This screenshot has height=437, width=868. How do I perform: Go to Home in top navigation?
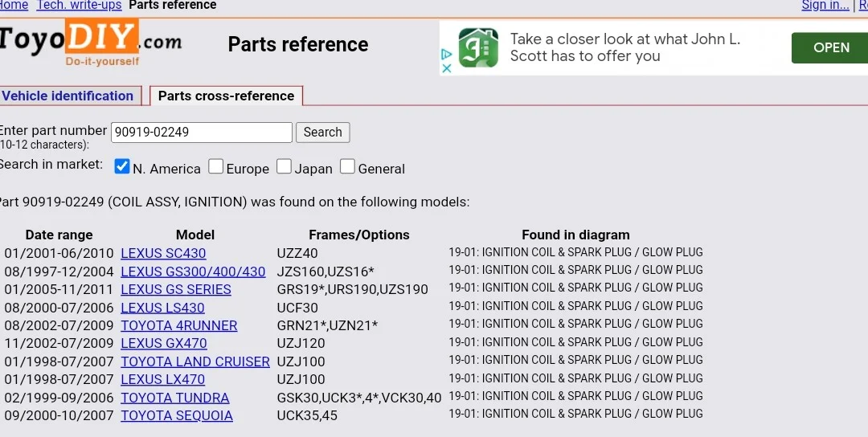point(14,6)
